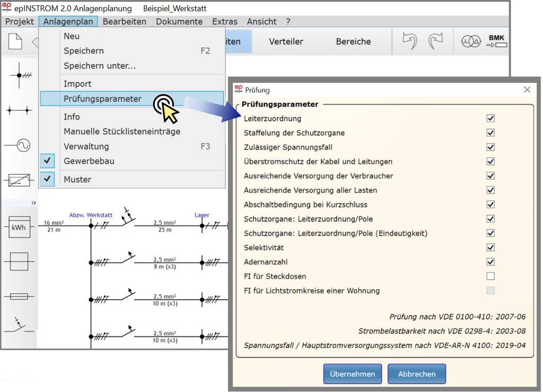Click the 2,5 mm² 8 m (x3) cable label
Screen dimensions: 543x392
165,263
